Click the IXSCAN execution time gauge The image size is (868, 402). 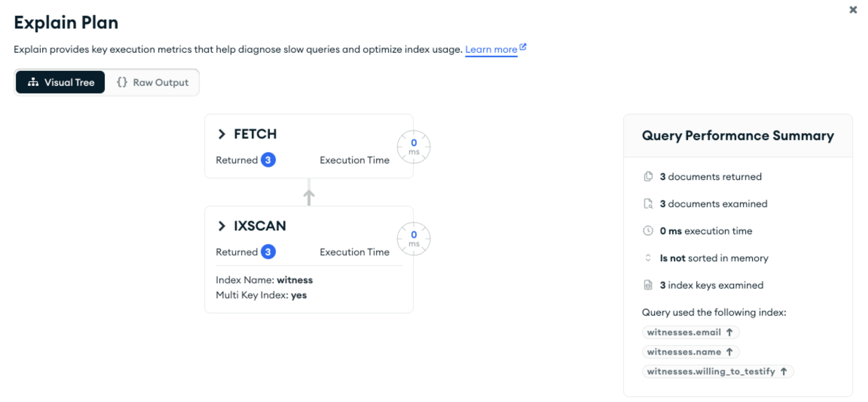pyautogui.click(x=414, y=239)
